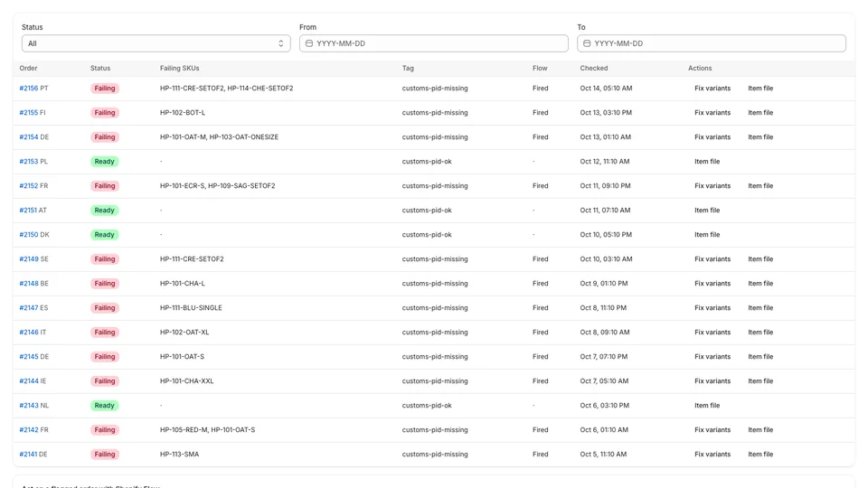868x488 pixels.
Task: Click Item file for order #2152
Action: coord(760,186)
